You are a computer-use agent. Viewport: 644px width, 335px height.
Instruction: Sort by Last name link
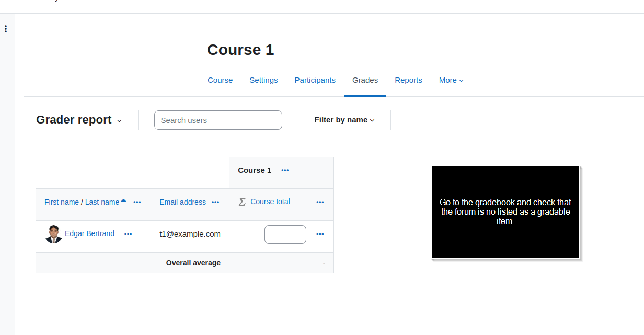pyautogui.click(x=102, y=202)
